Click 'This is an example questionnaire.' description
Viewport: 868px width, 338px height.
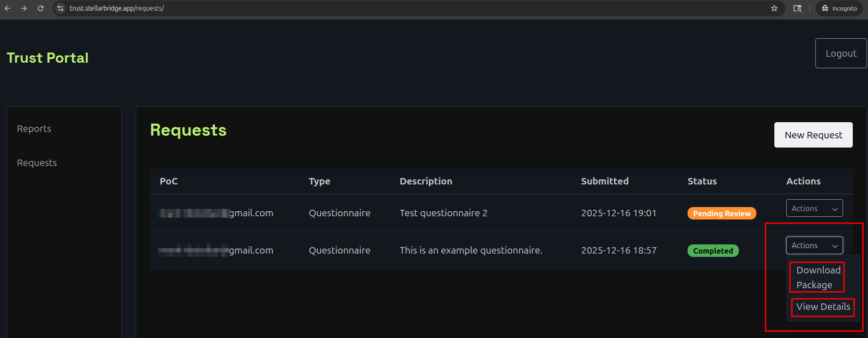(x=471, y=250)
